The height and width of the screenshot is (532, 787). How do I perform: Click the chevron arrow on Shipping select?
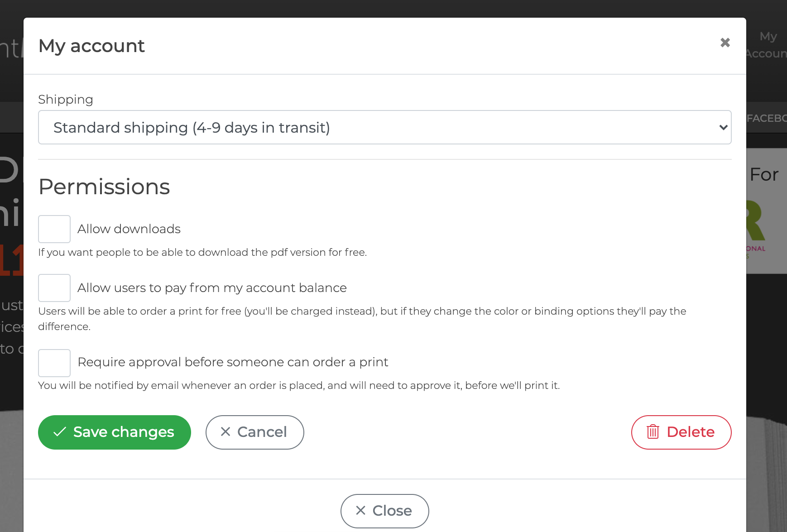coord(723,128)
